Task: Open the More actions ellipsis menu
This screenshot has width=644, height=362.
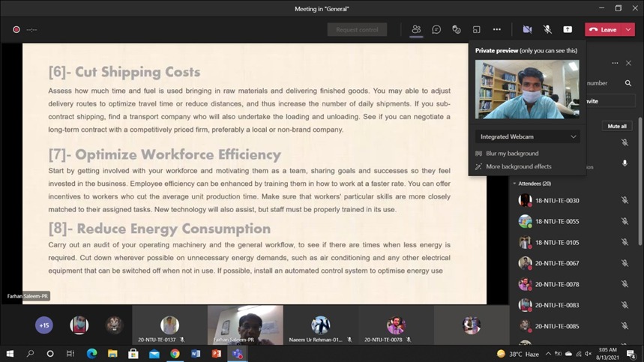Action: coord(496,29)
